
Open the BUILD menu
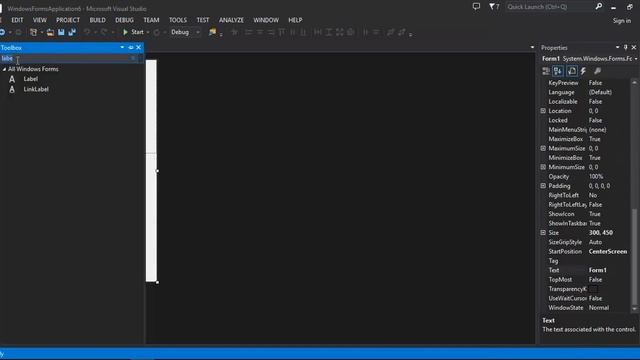[x=98, y=20]
